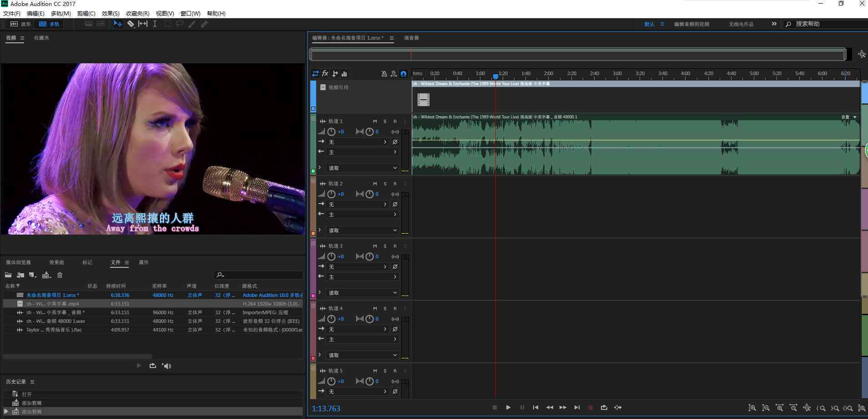Click the zoom navigator full-zoom icon
The image size is (868, 419).
(x=862, y=54)
